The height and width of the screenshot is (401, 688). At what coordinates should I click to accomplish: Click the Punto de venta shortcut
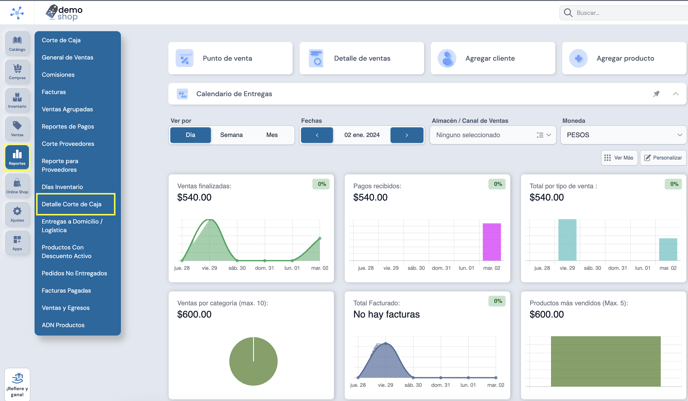click(x=230, y=58)
